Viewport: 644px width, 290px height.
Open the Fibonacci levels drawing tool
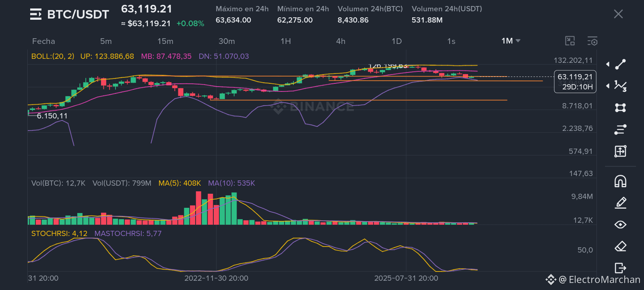click(620, 129)
